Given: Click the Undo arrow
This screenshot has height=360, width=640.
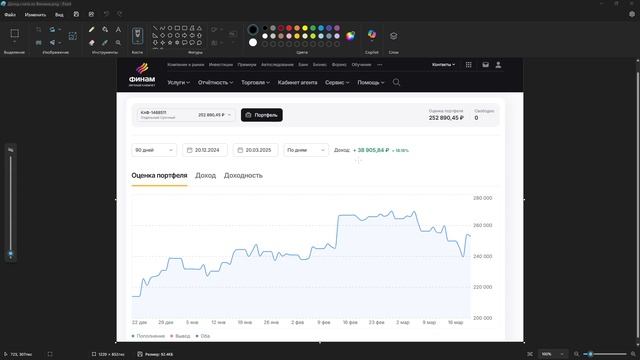Looking at the screenshot, I should pos(107,14).
